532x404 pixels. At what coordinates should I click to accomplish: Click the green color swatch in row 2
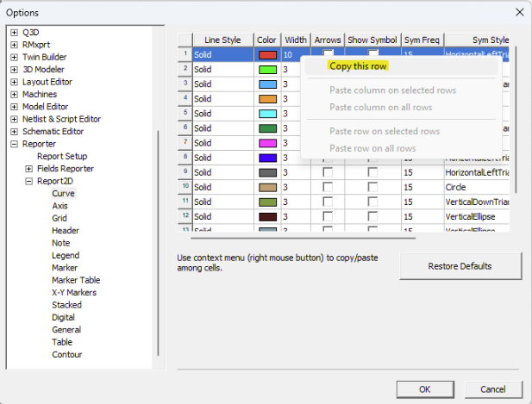[x=267, y=69]
